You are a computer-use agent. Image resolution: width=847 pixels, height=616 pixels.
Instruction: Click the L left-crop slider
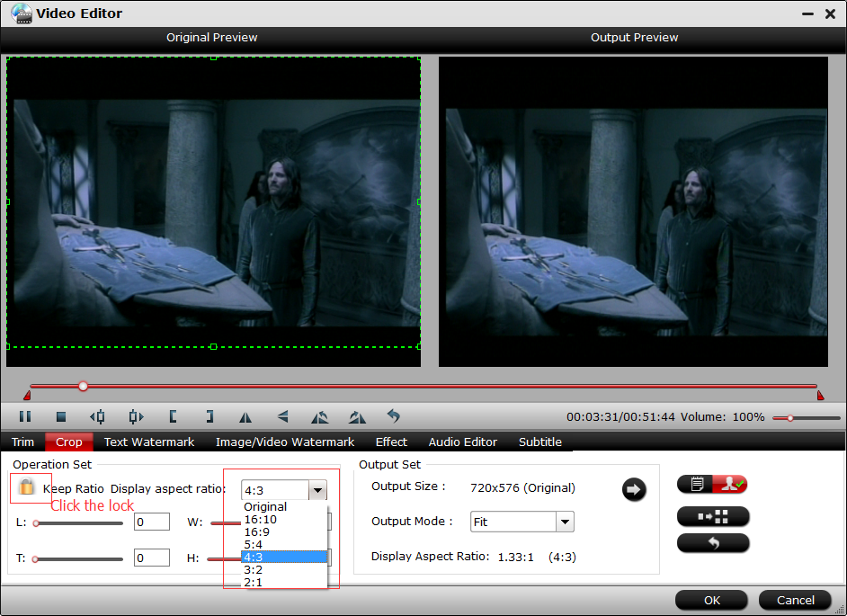(78, 523)
